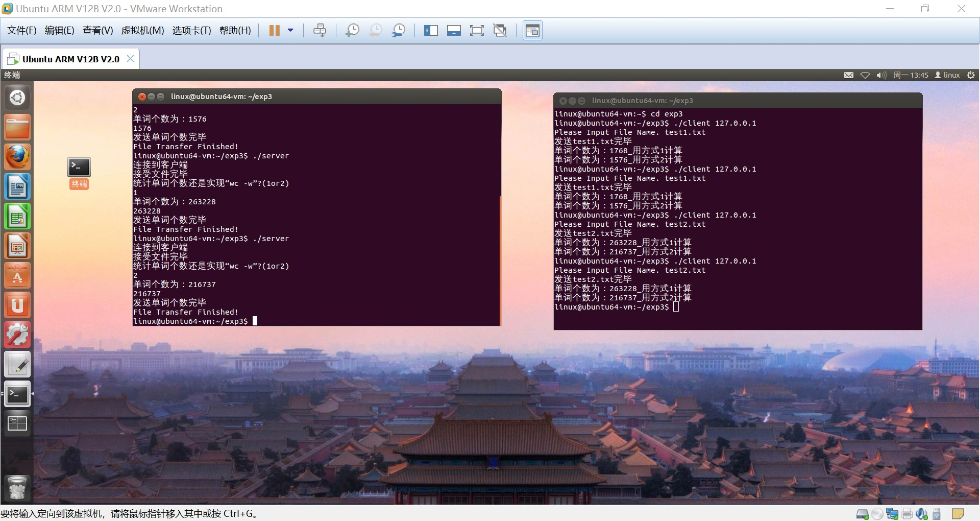980x521 pixels.
Task: Launch LibreOffice Calc
Action: click(17, 216)
